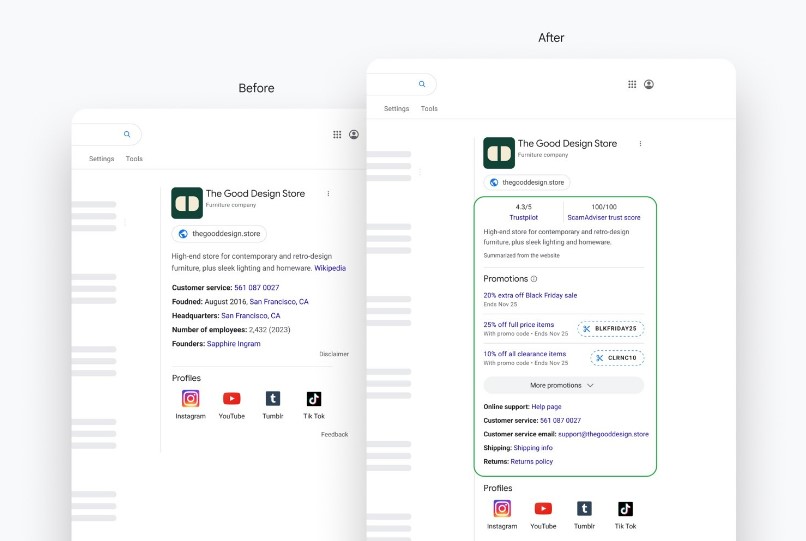This screenshot has height=541, width=806.
Task: Open the Trustpilot rating link
Action: [x=523, y=217]
